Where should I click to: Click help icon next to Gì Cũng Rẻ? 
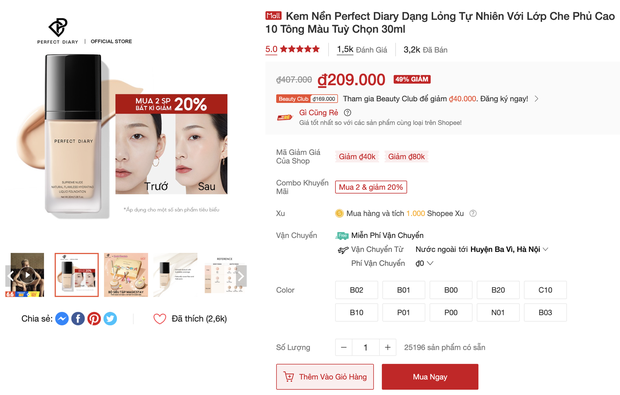[x=348, y=113]
